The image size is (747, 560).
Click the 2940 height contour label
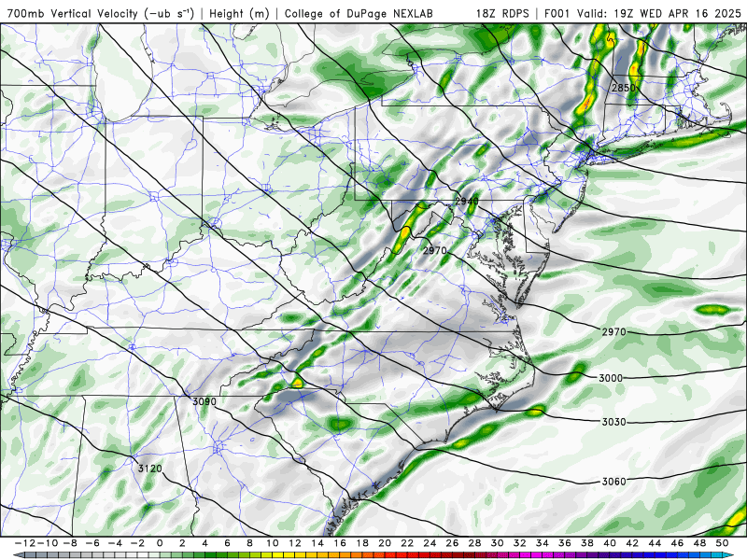click(x=466, y=201)
